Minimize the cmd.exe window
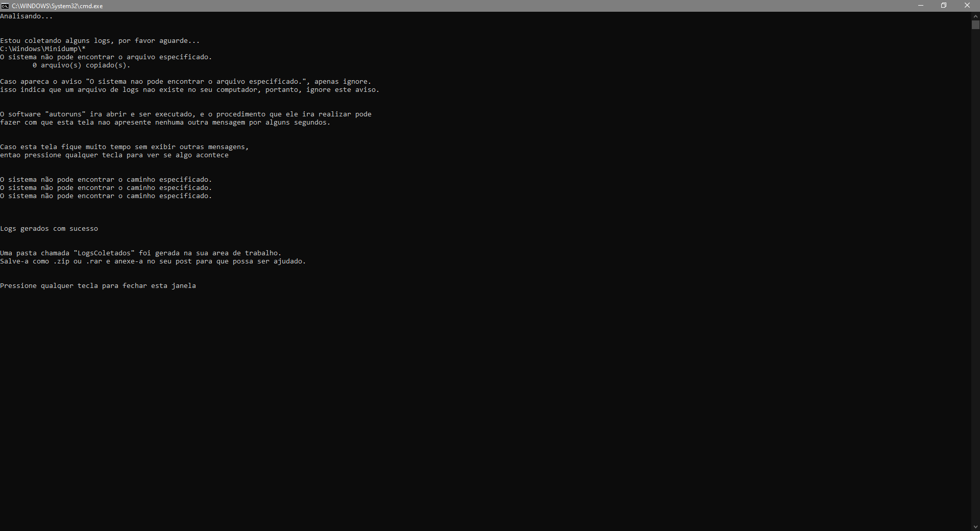 coord(921,6)
